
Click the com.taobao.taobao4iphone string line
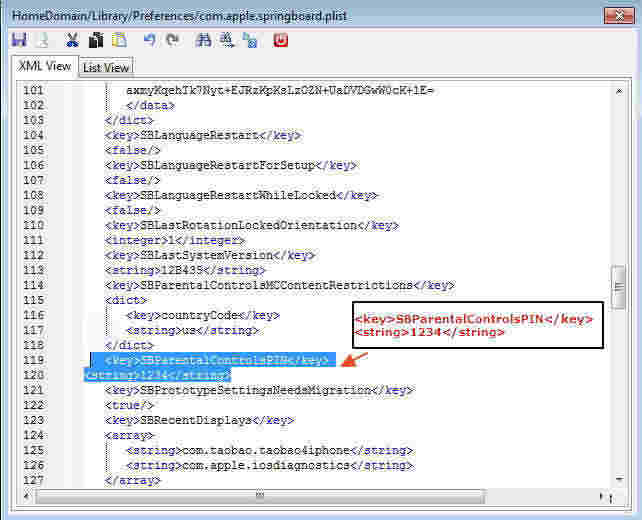tap(269, 450)
